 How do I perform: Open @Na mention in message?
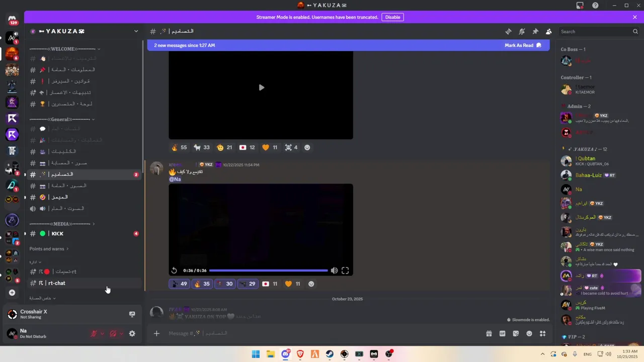(175, 179)
